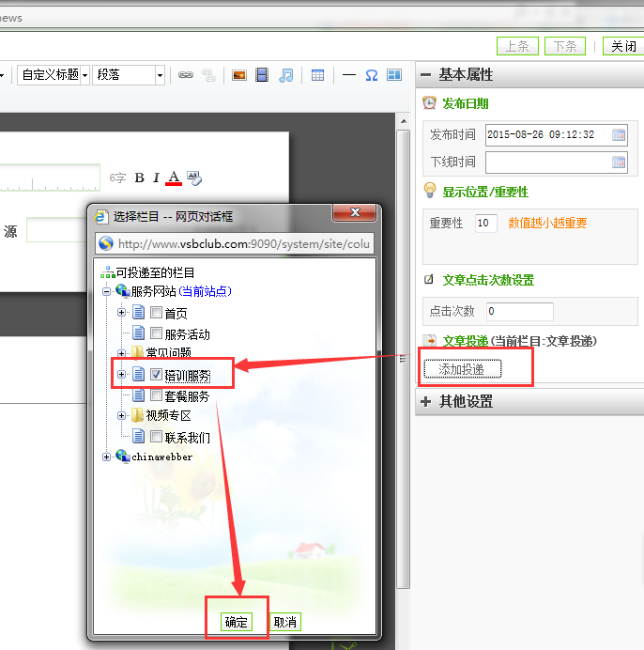
Task: Click the 确定 button in dialog
Action: coord(237,622)
